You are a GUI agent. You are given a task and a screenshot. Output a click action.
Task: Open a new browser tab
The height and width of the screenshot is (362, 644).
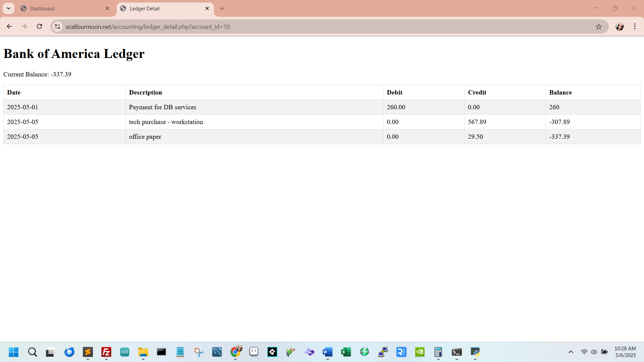tap(222, 8)
